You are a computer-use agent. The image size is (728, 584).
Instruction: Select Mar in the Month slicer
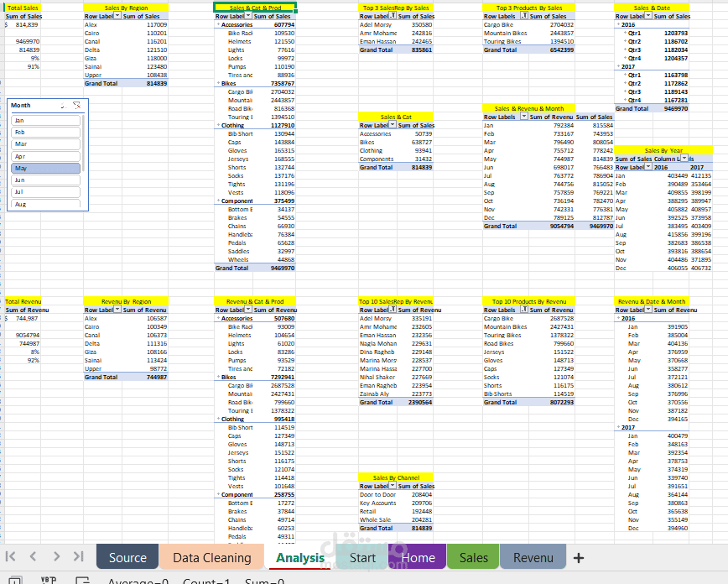pos(45,144)
